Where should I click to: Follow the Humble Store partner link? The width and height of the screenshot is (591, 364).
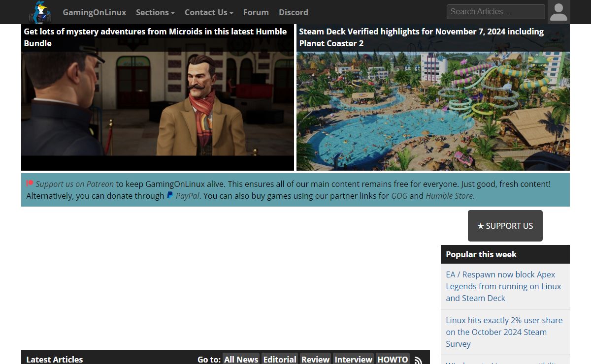449,196
